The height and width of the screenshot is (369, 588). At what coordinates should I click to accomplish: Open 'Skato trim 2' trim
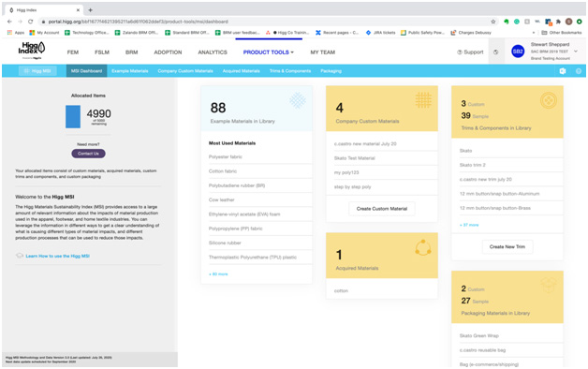coord(473,165)
